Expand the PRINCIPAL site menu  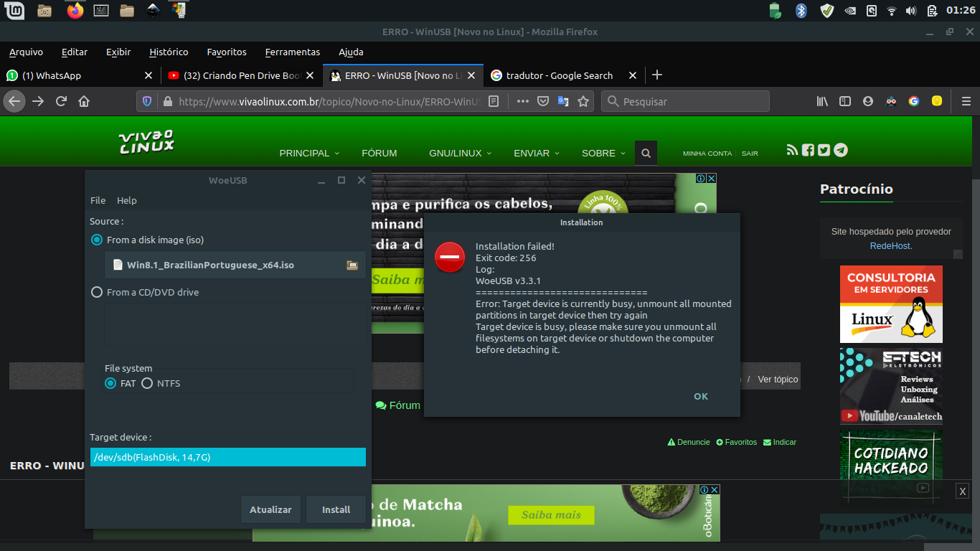(309, 153)
